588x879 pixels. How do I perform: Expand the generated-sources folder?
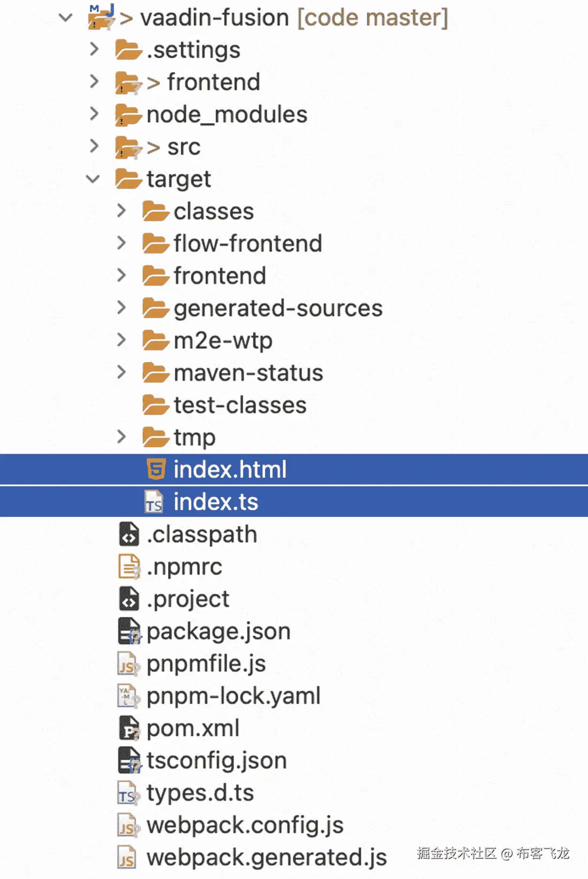(x=122, y=308)
